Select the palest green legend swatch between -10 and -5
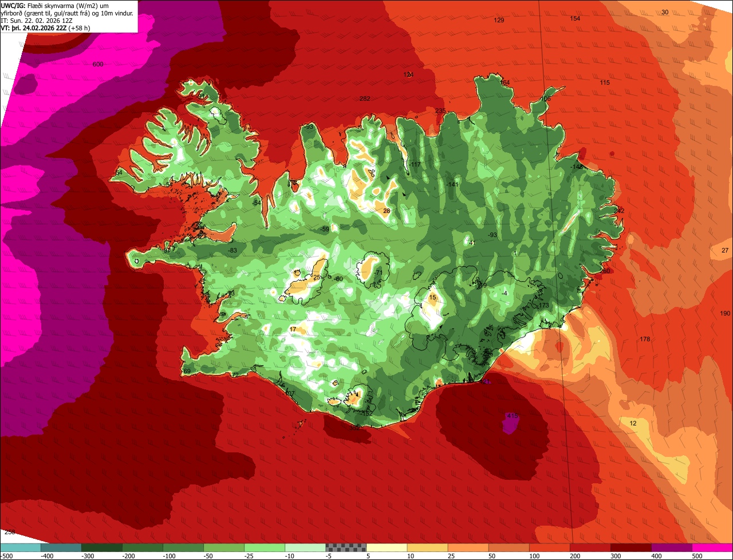 pos(305,547)
